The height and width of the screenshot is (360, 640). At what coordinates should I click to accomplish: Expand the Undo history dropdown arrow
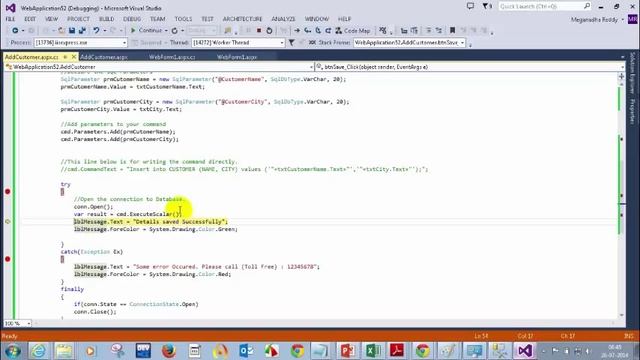(104, 31)
